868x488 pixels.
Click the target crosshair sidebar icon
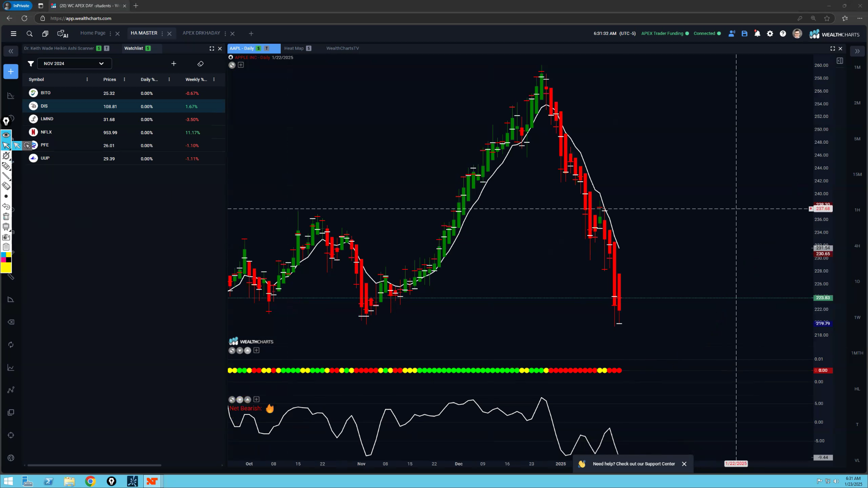pyautogui.click(x=11, y=435)
